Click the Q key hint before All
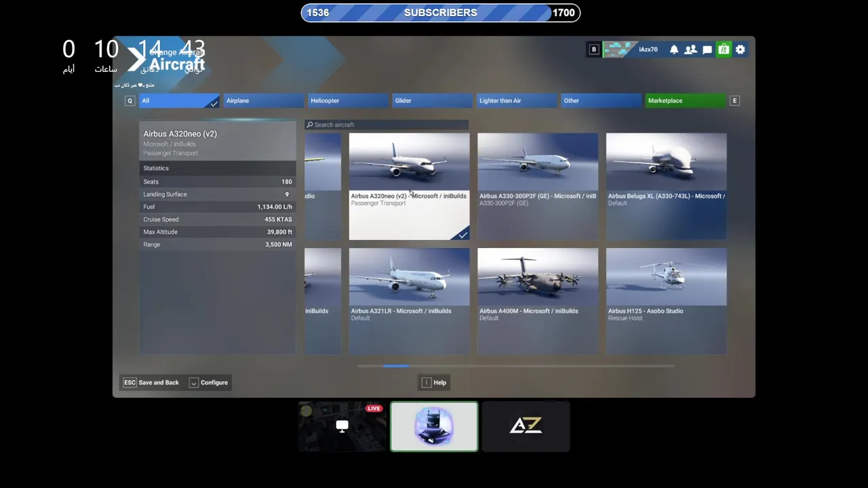 (x=130, y=100)
